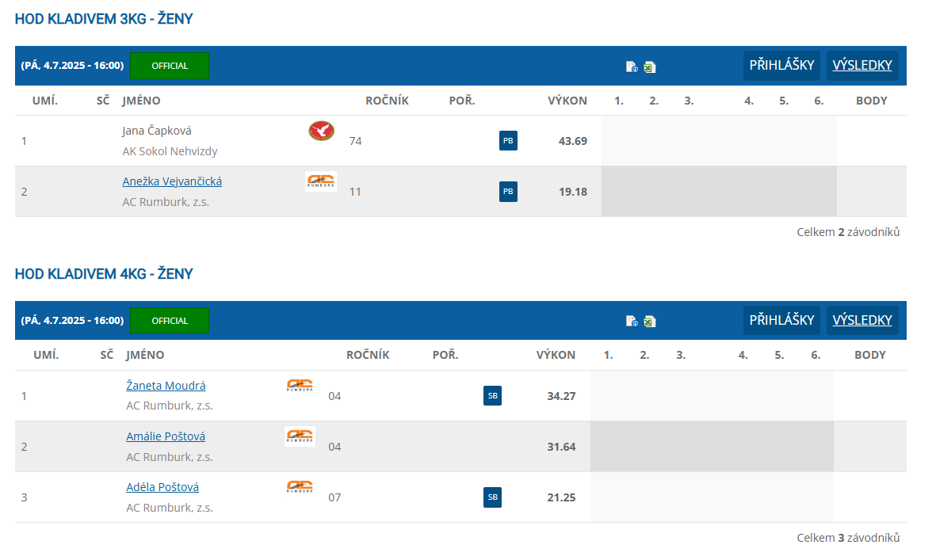This screenshot has width=936, height=560.
Task: Click AK Sokol Nehvizdy club logo
Action: 321,131
